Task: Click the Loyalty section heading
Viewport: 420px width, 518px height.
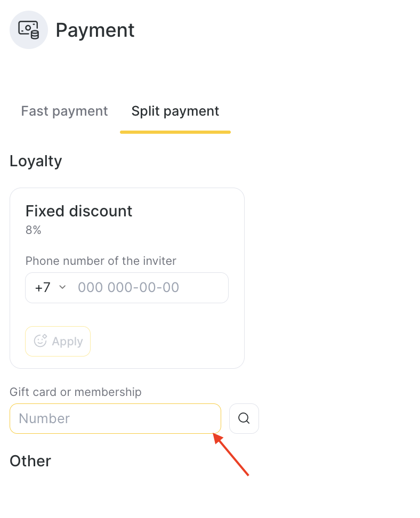Action: (x=36, y=161)
